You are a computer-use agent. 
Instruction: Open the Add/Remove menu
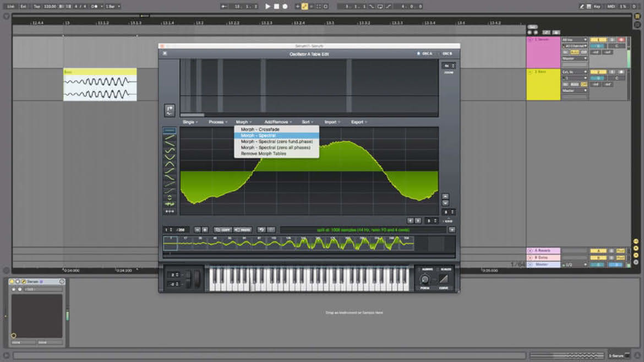(x=278, y=122)
